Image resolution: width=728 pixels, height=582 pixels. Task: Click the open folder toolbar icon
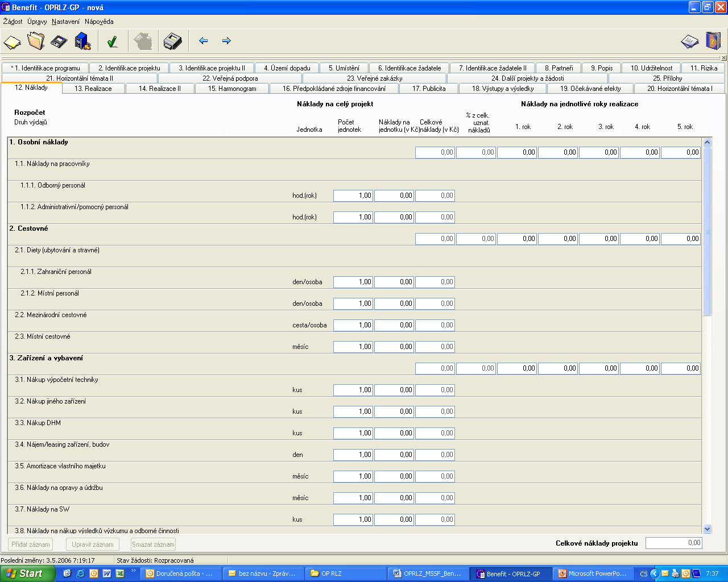(36, 41)
